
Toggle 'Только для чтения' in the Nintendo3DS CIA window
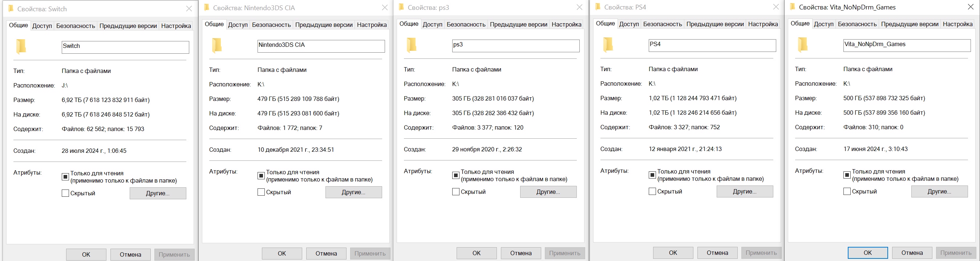(261, 175)
